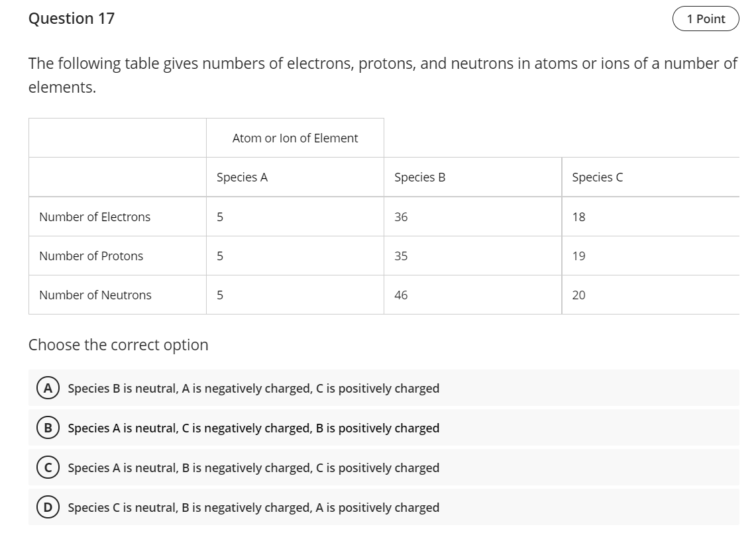Click answer text starting 'Species A is neutral, B is negatively'
Screen dimensions: 756x539
pyautogui.click(x=253, y=467)
